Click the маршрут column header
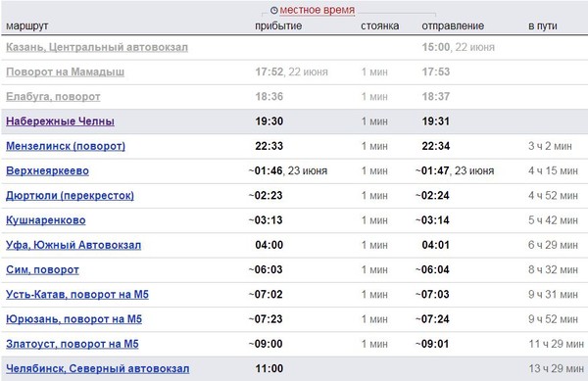The image size is (588, 381). pyautogui.click(x=27, y=26)
